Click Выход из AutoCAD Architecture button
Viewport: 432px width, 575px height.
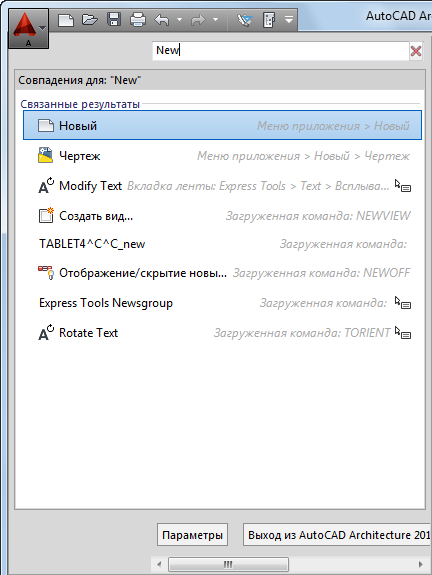point(337,535)
